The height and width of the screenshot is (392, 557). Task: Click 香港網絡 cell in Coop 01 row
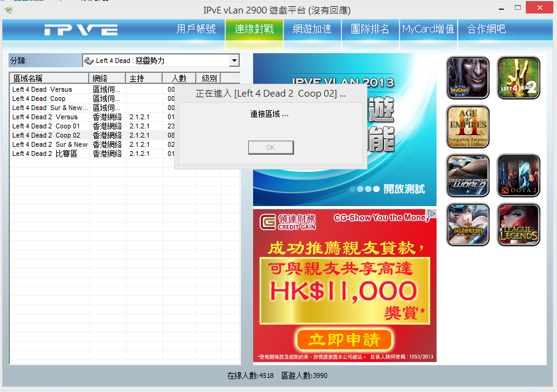107,126
